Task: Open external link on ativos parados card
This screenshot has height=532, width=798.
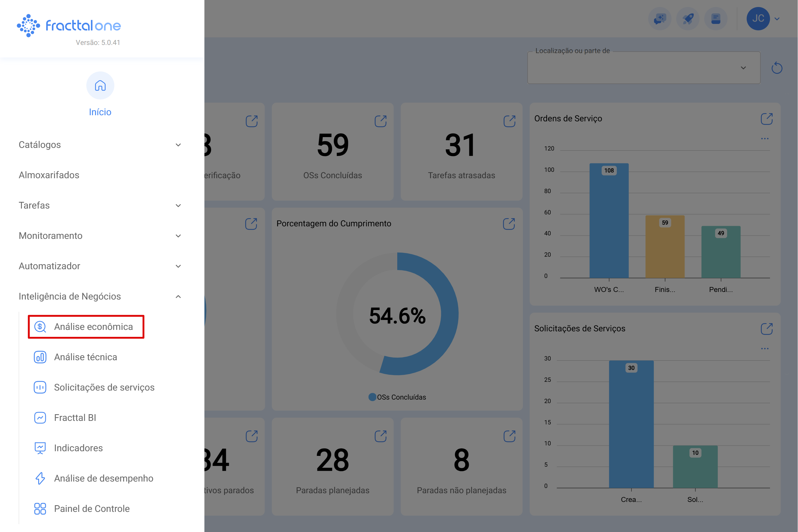Action: [251, 436]
